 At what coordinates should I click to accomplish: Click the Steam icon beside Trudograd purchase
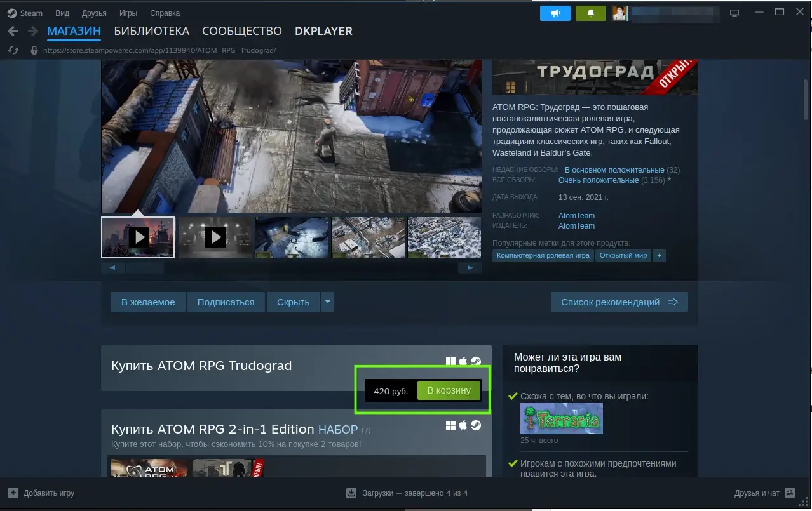tap(475, 361)
